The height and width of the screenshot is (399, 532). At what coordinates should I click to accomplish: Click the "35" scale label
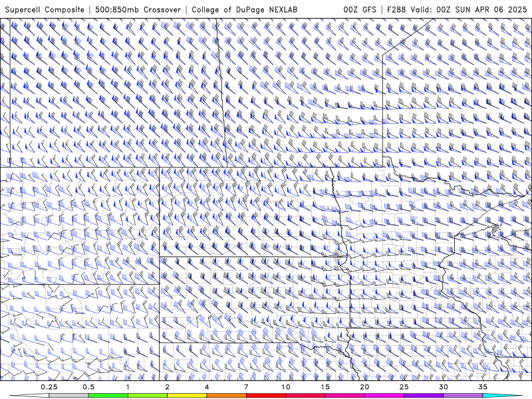(483, 387)
